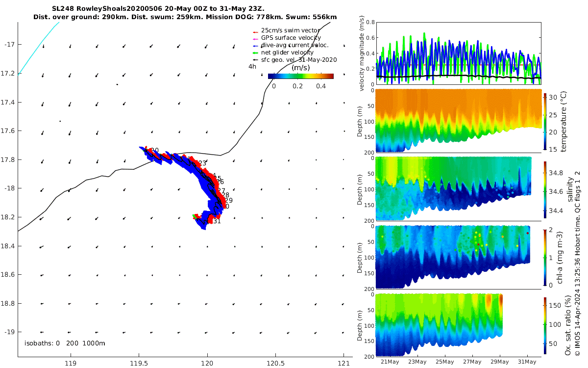Select the 'GPS surface velocity' legend entry

[x=287, y=38]
